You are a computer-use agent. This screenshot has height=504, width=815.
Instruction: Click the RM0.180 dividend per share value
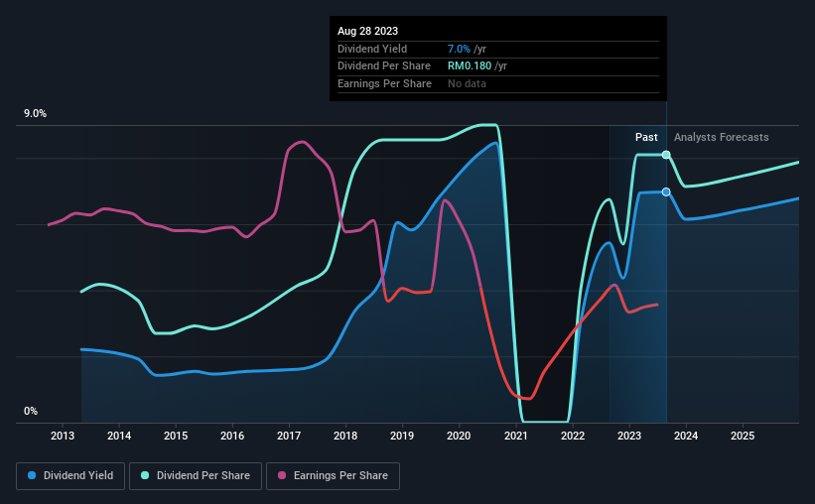coord(470,66)
